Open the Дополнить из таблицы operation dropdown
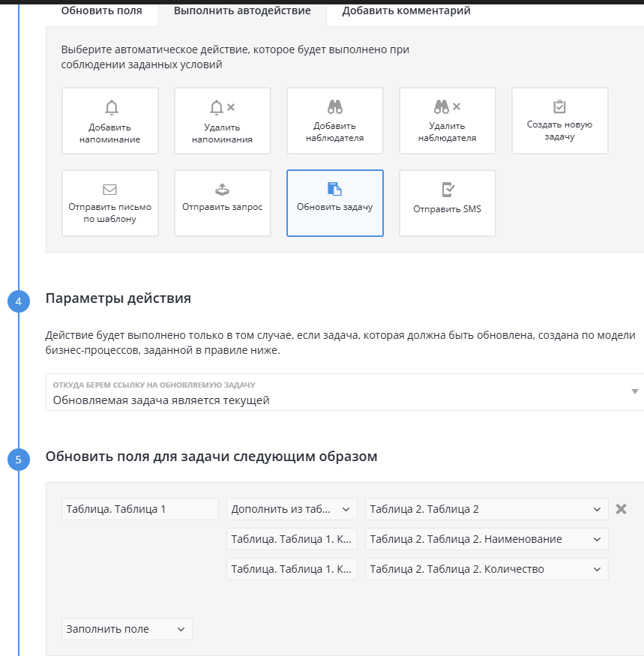This screenshot has width=644, height=656. pos(292,509)
